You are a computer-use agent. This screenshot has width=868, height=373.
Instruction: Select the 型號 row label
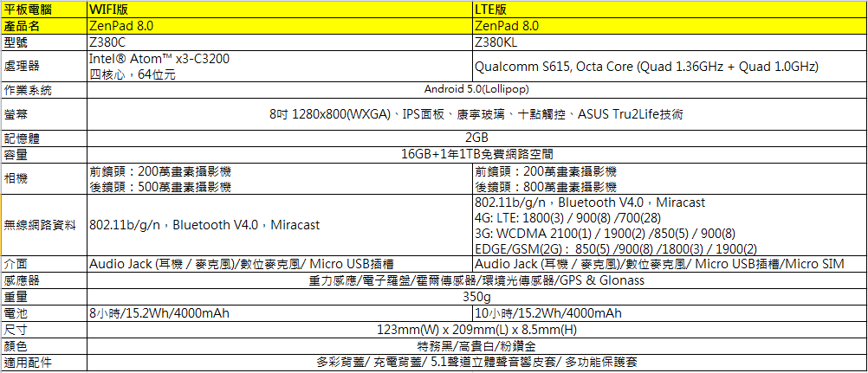(x=43, y=42)
